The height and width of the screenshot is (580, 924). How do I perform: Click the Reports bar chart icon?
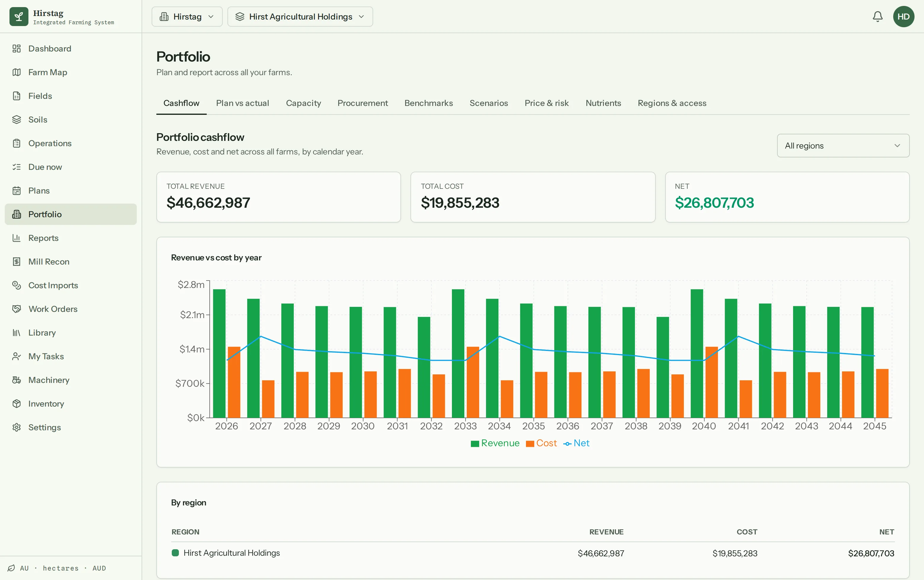point(17,238)
